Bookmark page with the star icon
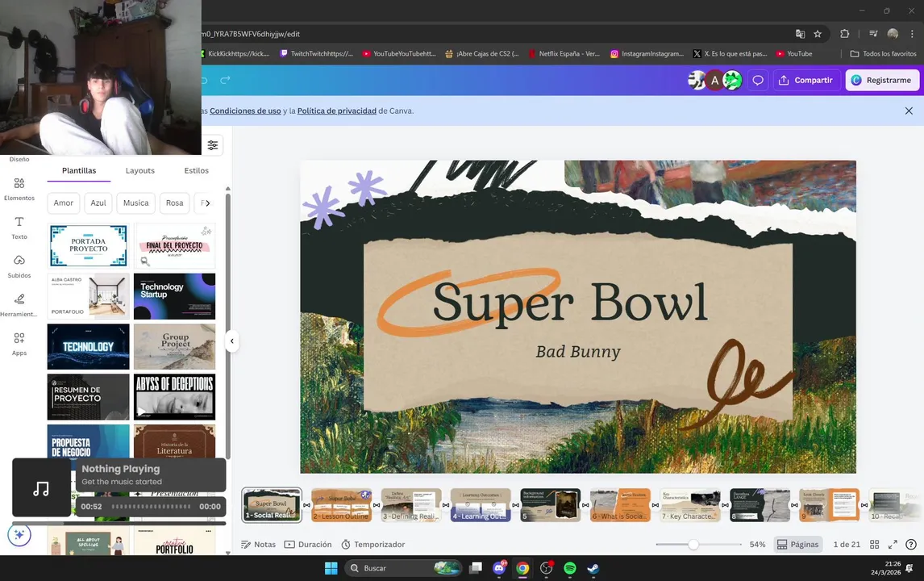The image size is (924, 581). (x=818, y=34)
